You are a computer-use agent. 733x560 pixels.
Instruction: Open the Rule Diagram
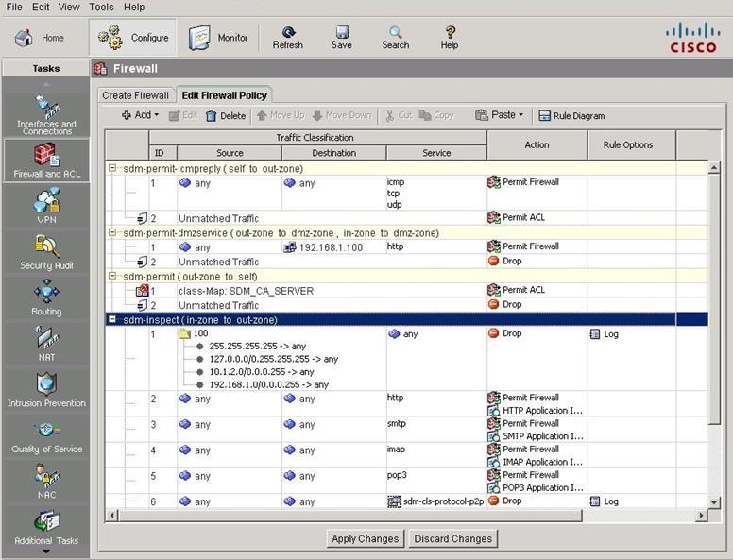[571, 115]
